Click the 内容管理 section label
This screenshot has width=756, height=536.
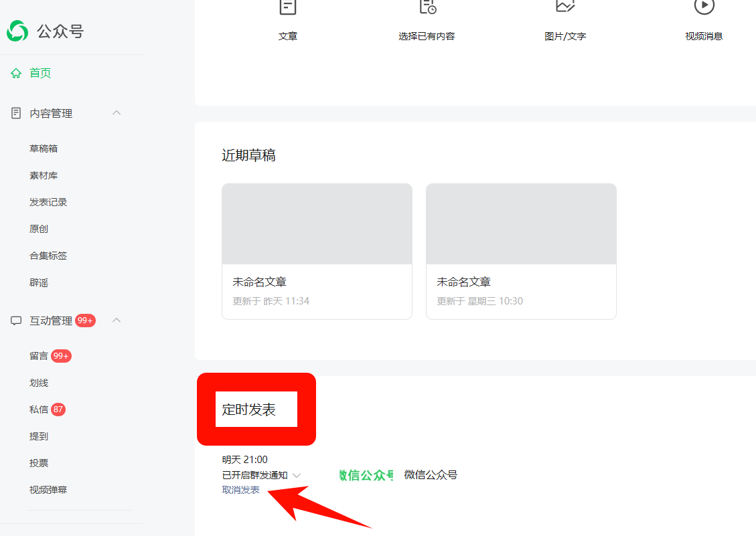(51, 113)
